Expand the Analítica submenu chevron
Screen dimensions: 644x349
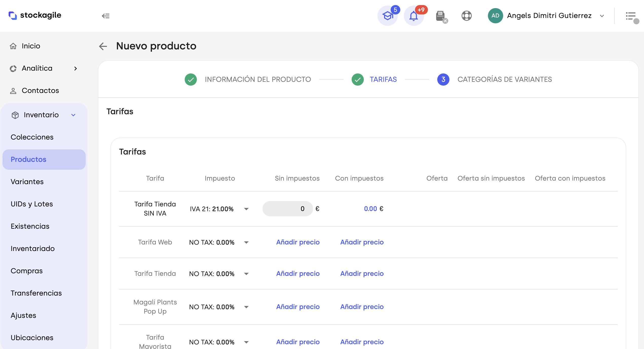(75, 68)
